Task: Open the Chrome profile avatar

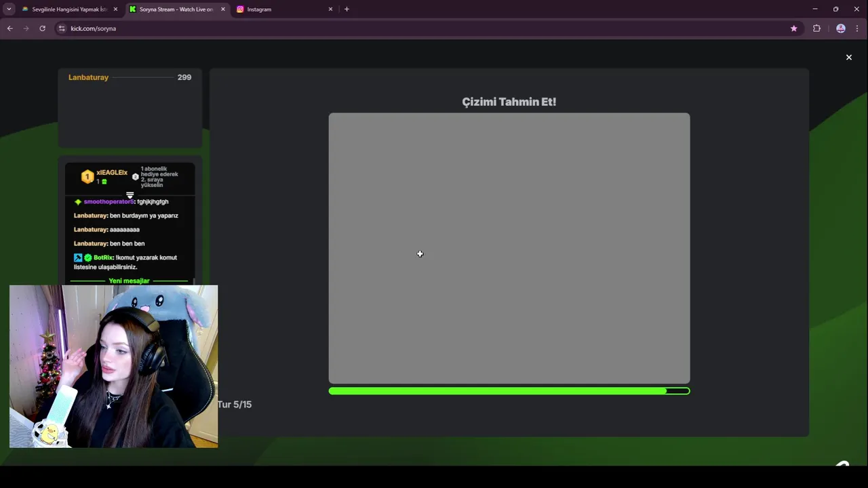Action: pos(841,28)
